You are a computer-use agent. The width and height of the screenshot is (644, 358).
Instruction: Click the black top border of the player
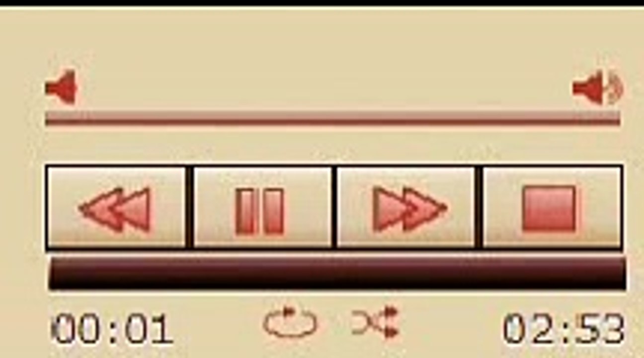tap(322, 3)
